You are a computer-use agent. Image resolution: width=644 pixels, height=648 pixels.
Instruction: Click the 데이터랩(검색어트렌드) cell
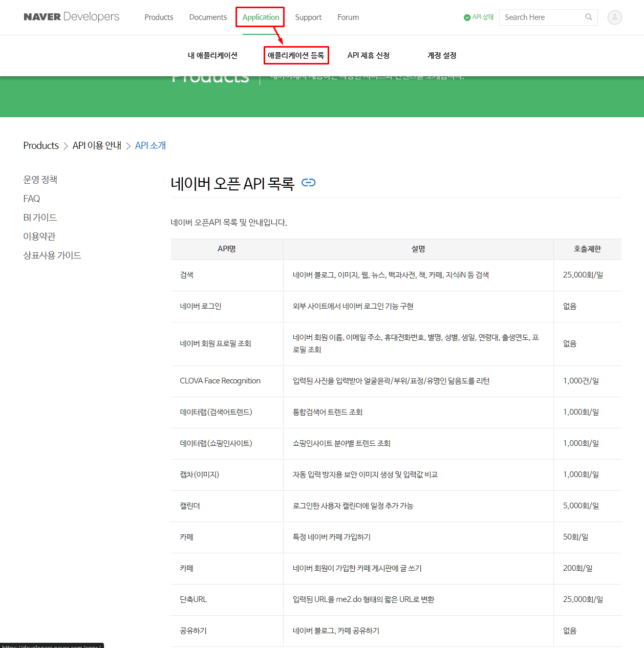[227, 413]
